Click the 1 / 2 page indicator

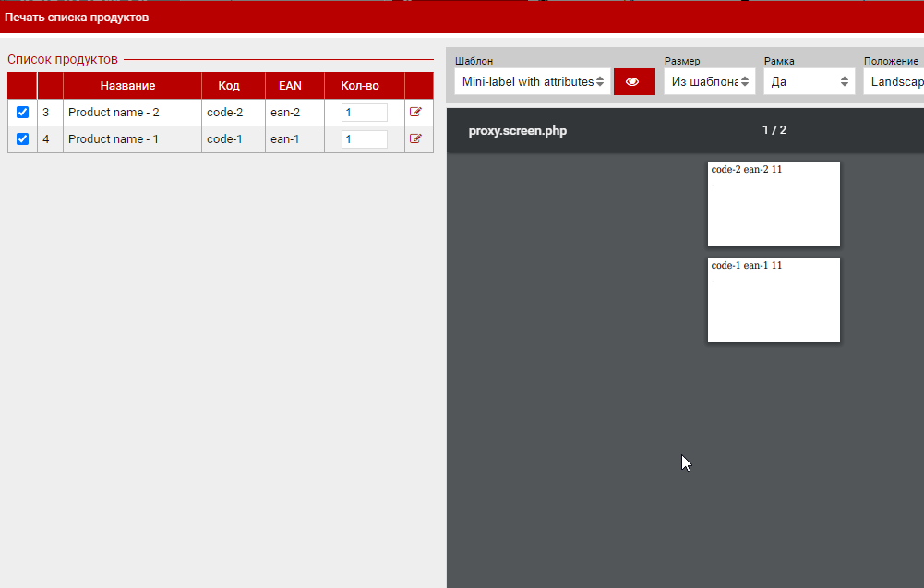[x=774, y=130]
